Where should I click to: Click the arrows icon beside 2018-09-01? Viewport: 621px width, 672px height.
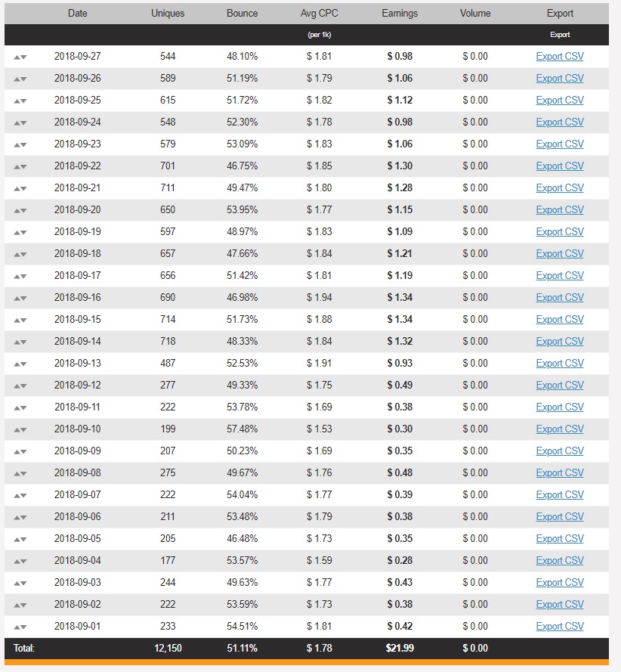[x=20, y=627]
